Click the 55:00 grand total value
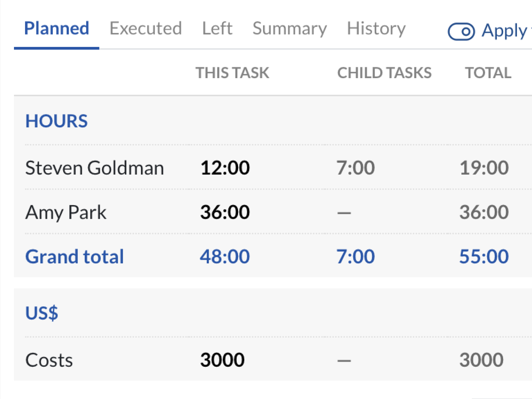 tap(484, 257)
